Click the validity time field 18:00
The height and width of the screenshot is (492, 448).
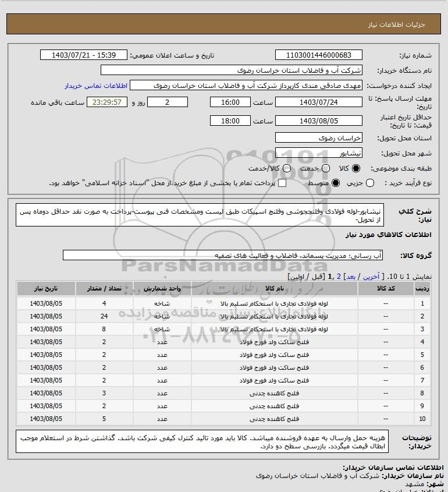pyautogui.click(x=230, y=121)
